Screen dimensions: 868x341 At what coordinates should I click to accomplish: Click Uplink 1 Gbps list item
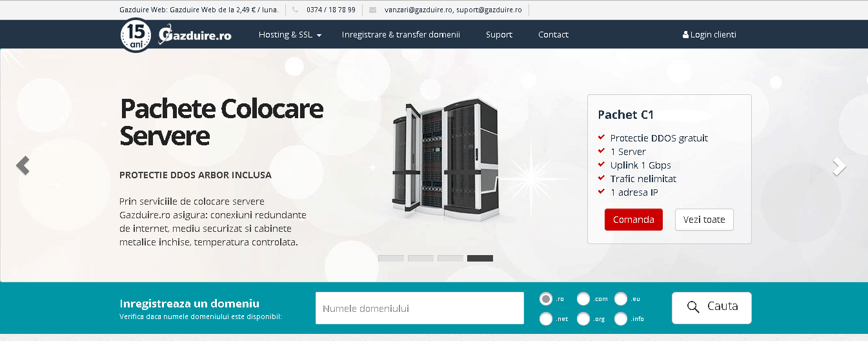point(641,165)
